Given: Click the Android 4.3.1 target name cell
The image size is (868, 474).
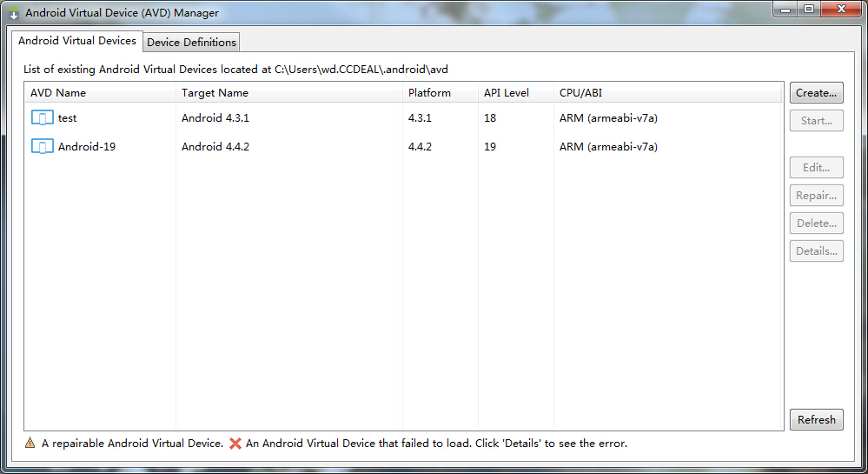Looking at the screenshot, I should (x=215, y=118).
